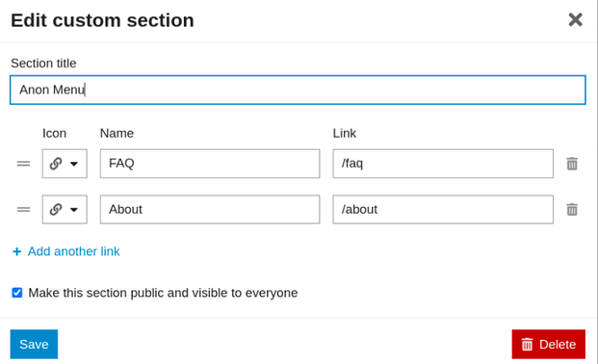The height and width of the screenshot is (364, 598).
Task: Click the /faq link field
Action: point(443,164)
